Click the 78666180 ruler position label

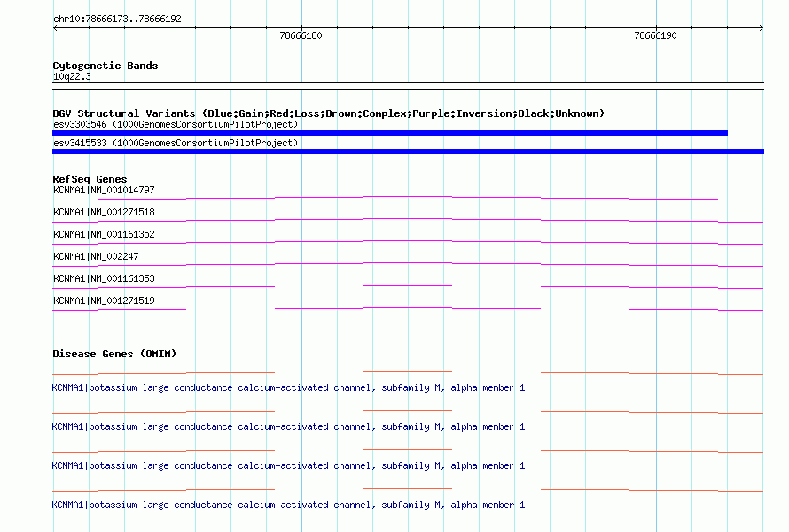click(301, 35)
